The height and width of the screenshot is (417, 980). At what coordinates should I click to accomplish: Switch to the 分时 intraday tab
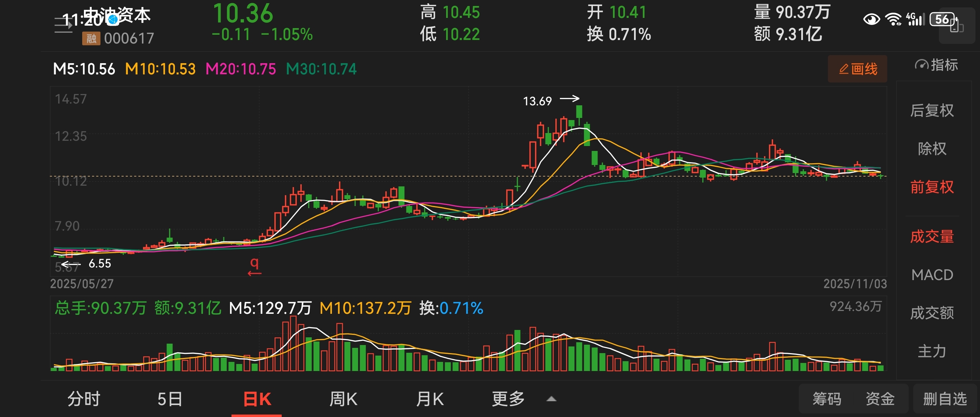tap(84, 399)
